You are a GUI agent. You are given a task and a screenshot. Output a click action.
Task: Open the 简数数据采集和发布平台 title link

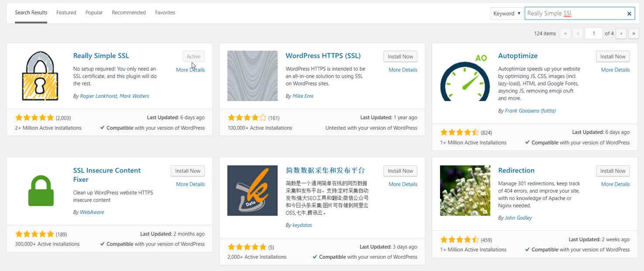[x=325, y=170]
